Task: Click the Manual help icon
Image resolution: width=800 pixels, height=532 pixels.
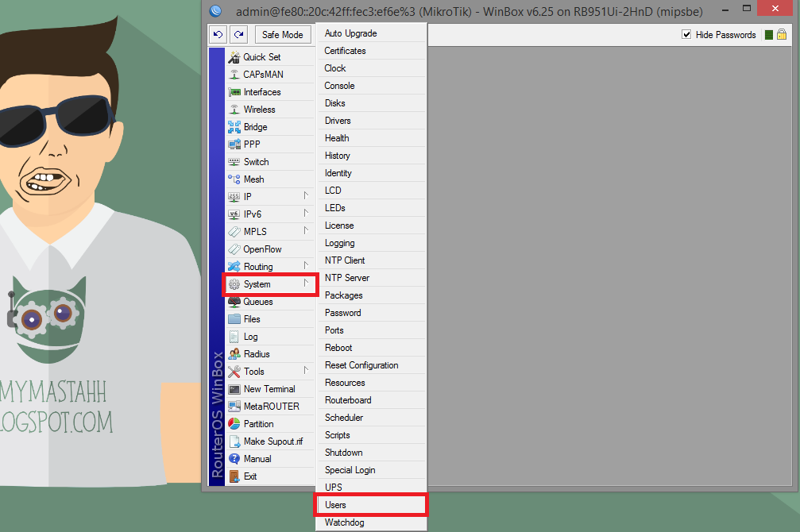Action: click(x=234, y=459)
